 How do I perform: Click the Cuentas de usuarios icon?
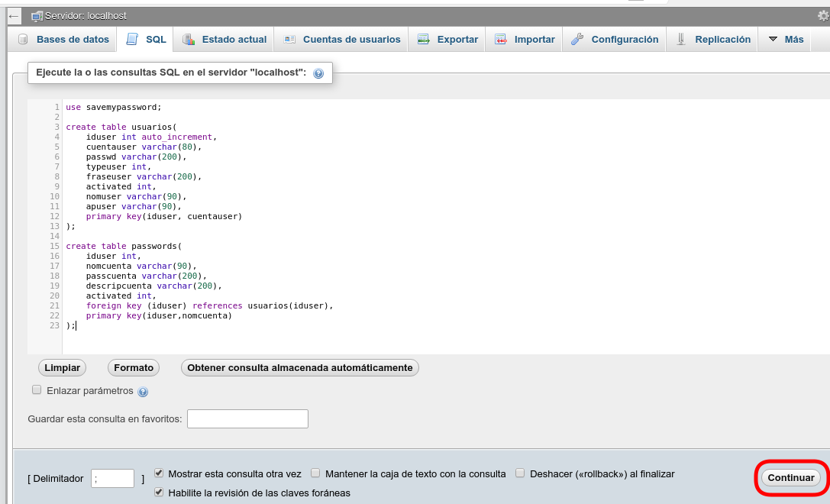point(289,39)
